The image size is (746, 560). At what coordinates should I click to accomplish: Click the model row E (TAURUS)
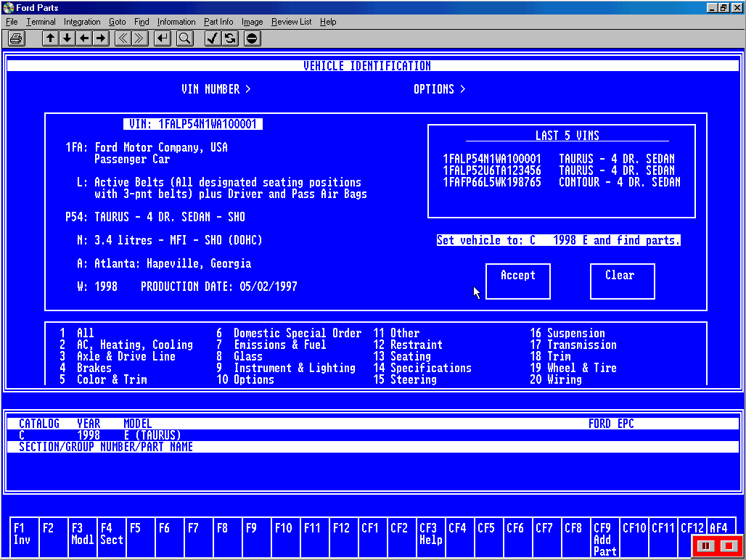[152, 435]
